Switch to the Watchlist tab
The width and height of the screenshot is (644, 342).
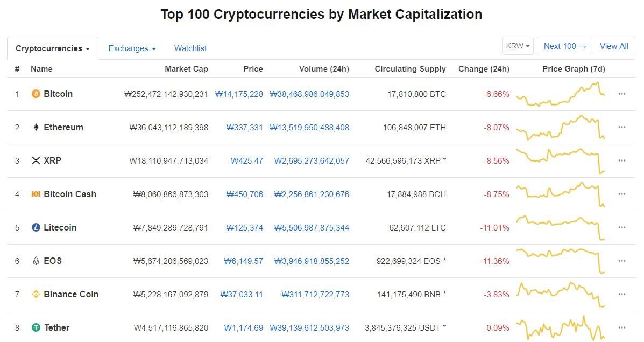pos(190,48)
